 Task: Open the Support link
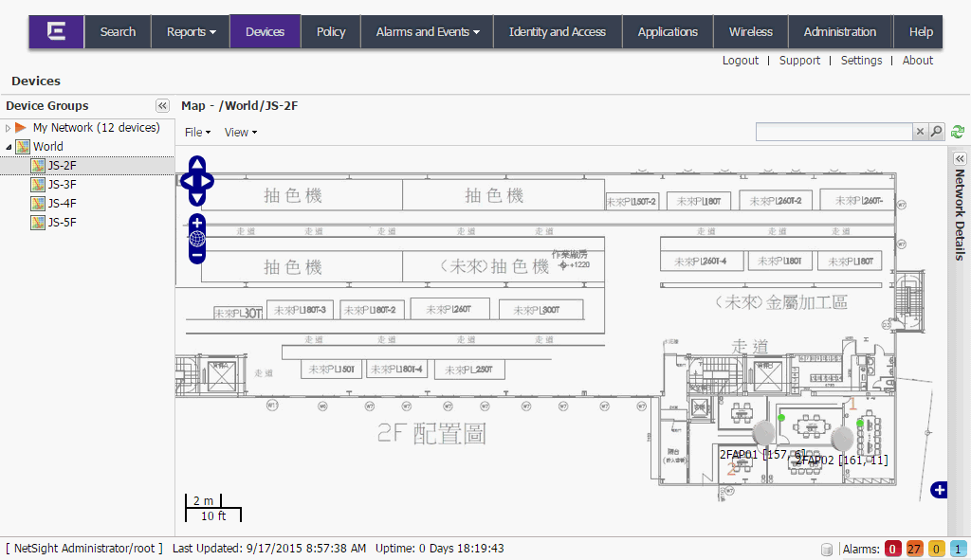(799, 61)
